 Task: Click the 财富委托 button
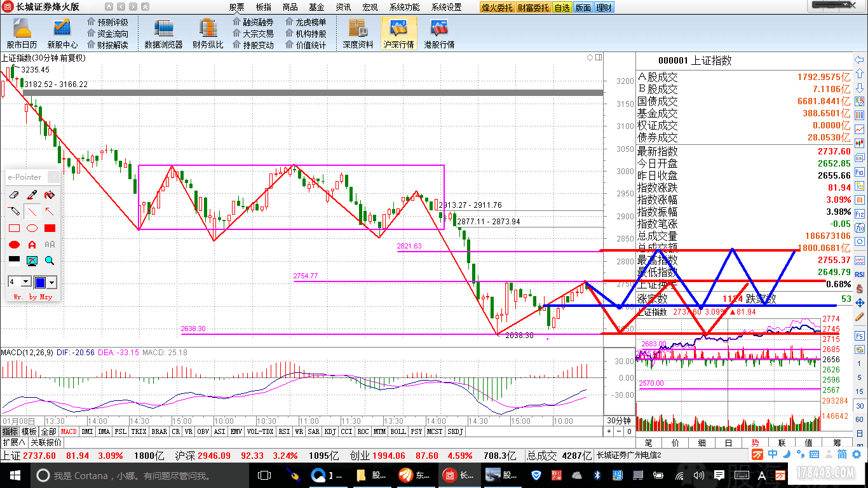[x=533, y=8]
